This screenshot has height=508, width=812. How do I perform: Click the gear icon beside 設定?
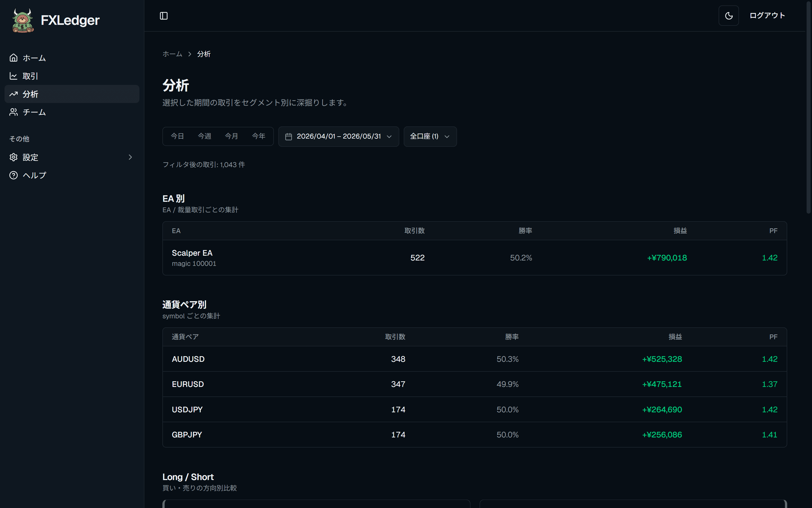[14, 157]
